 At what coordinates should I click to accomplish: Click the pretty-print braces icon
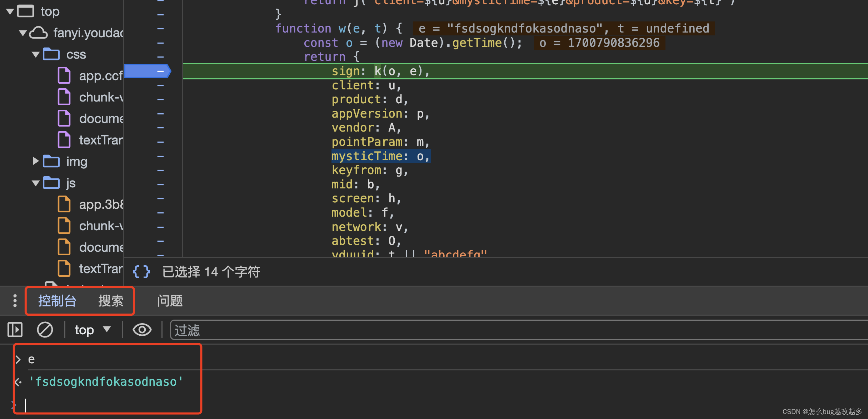(141, 272)
